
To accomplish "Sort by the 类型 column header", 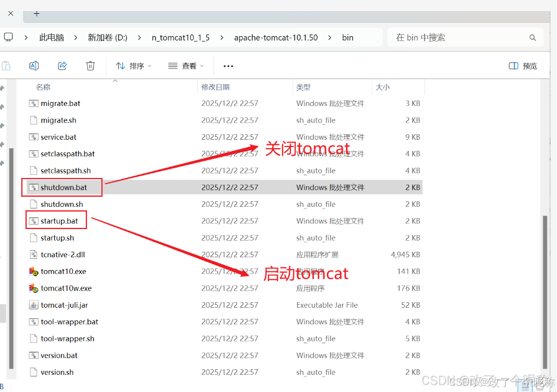I will coord(303,87).
